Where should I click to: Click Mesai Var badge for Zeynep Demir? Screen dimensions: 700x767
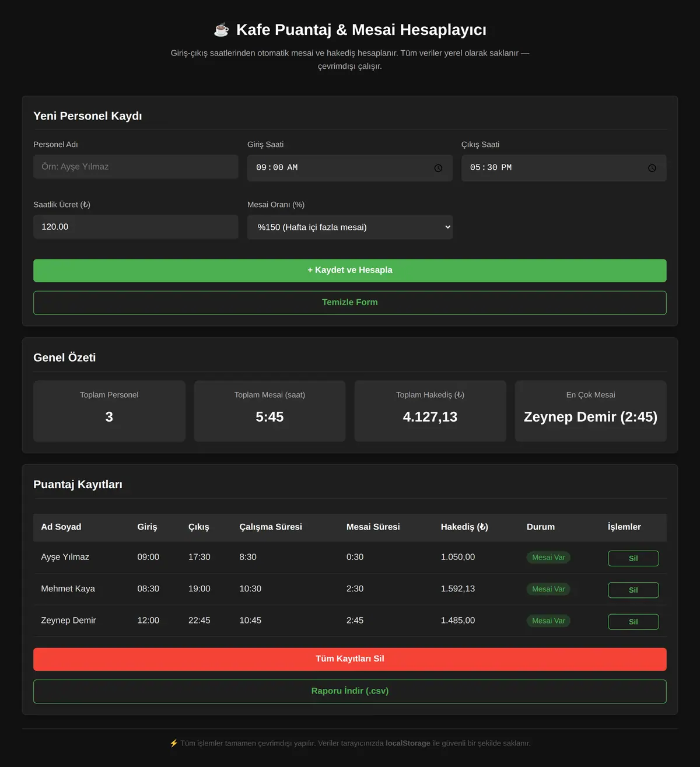pyautogui.click(x=548, y=621)
